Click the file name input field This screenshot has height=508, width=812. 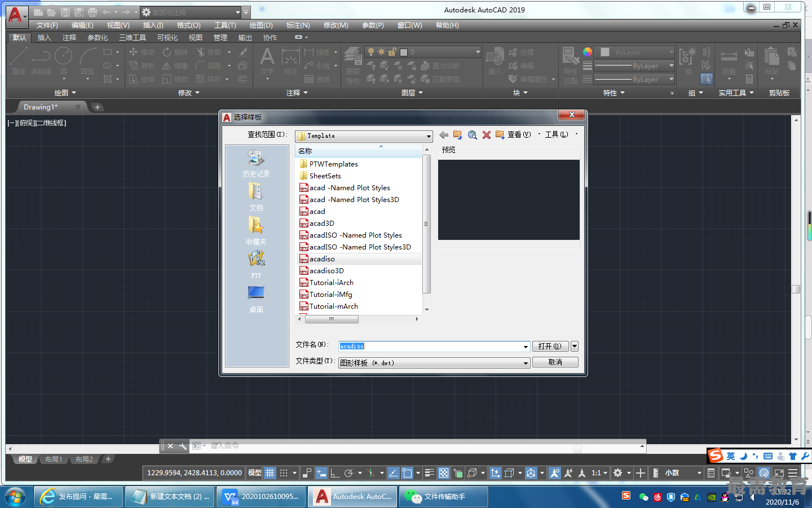430,347
